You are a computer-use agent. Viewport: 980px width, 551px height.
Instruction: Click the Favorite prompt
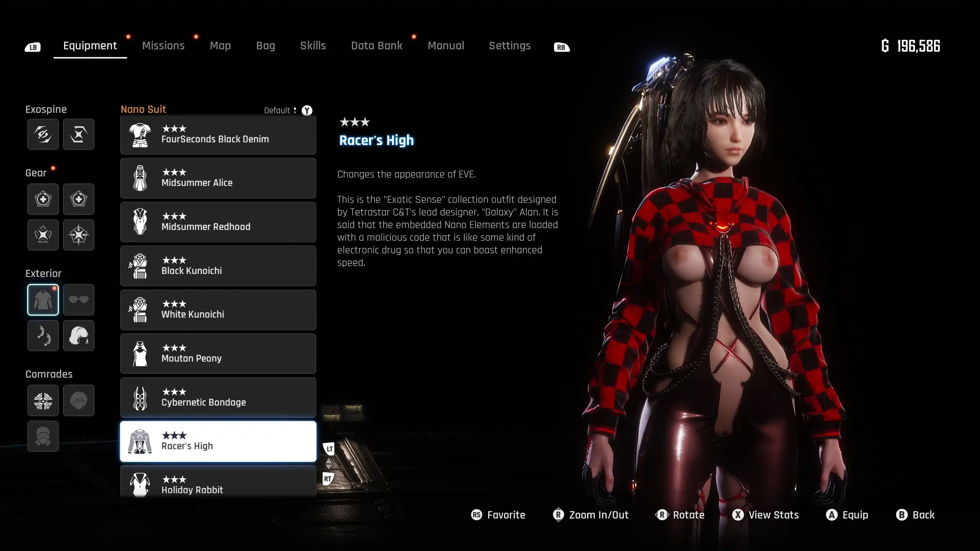498,515
